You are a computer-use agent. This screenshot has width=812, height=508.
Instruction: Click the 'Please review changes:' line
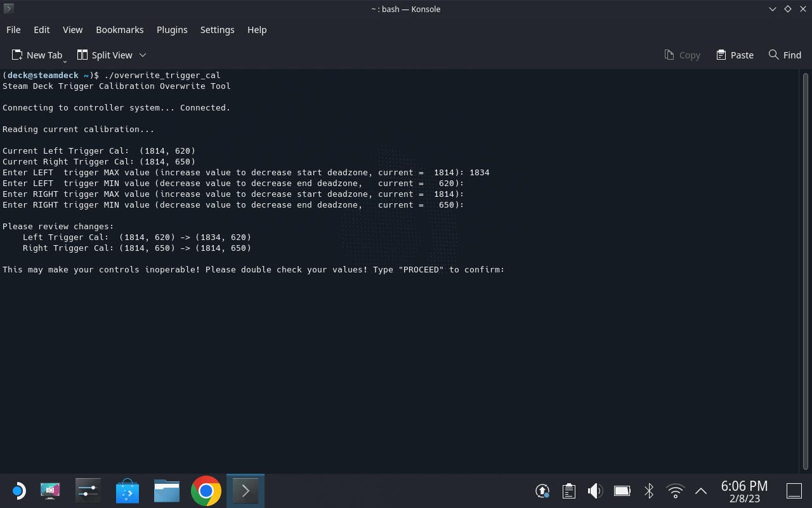(58, 227)
